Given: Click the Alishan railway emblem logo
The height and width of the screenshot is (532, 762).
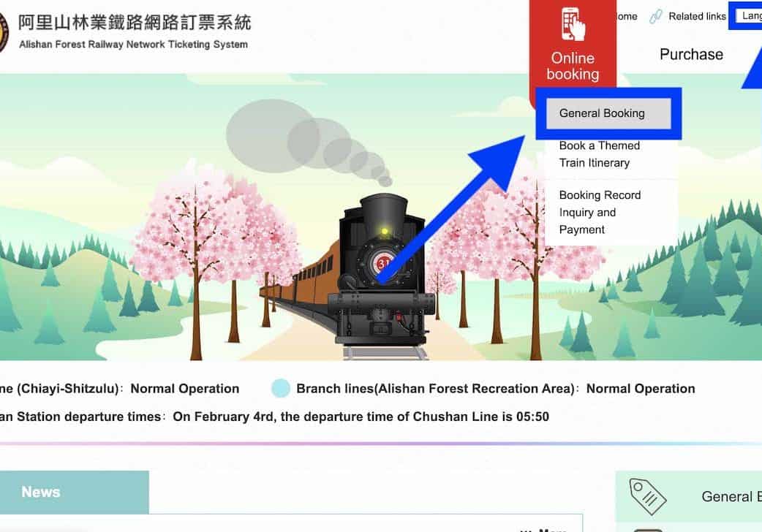Looking at the screenshot, I should 4,32.
